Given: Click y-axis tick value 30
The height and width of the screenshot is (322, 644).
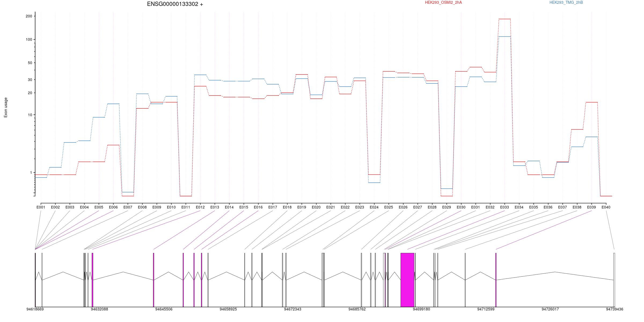Looking at the screenshot, I should click(x=30, y=80).
